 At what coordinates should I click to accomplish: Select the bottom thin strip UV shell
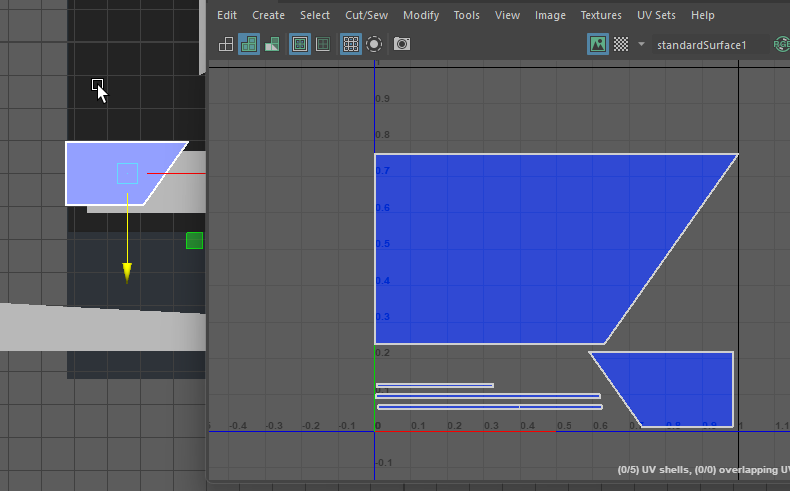point(490,407)
